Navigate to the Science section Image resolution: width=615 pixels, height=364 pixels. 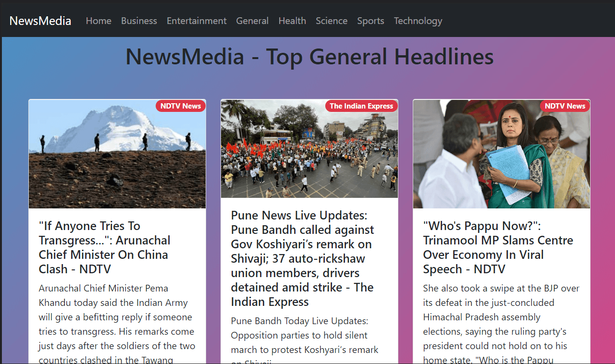(332, 21)
